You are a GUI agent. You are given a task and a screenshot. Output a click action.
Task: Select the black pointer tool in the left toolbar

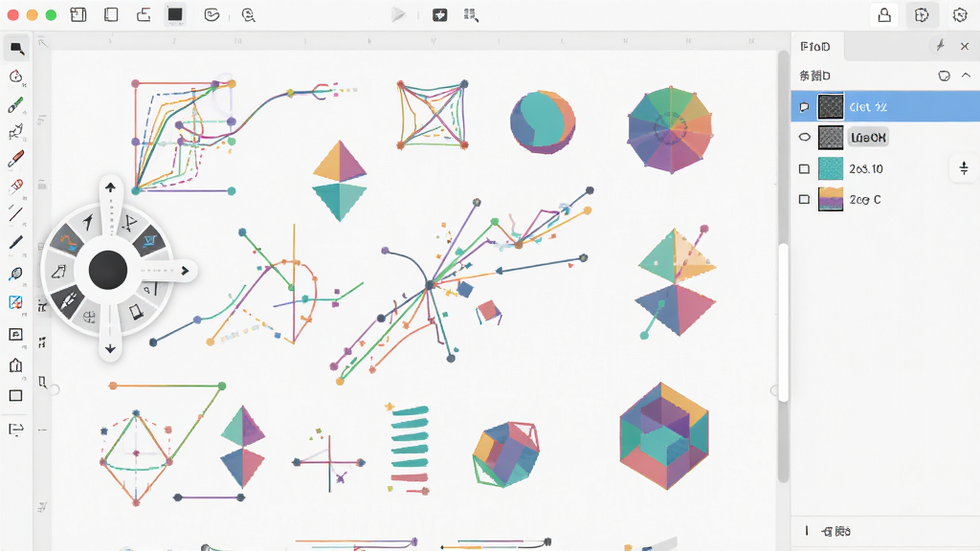tap(16, 48)
